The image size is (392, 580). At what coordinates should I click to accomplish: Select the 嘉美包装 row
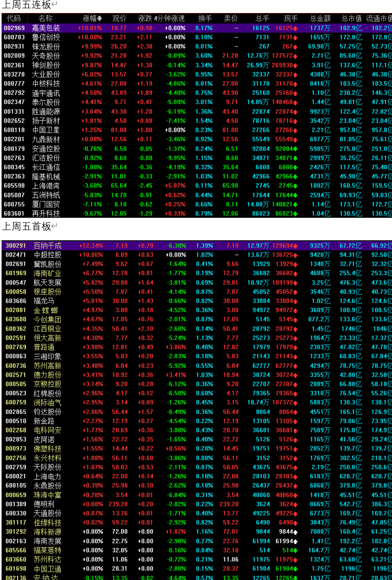(x=197, y=28)
